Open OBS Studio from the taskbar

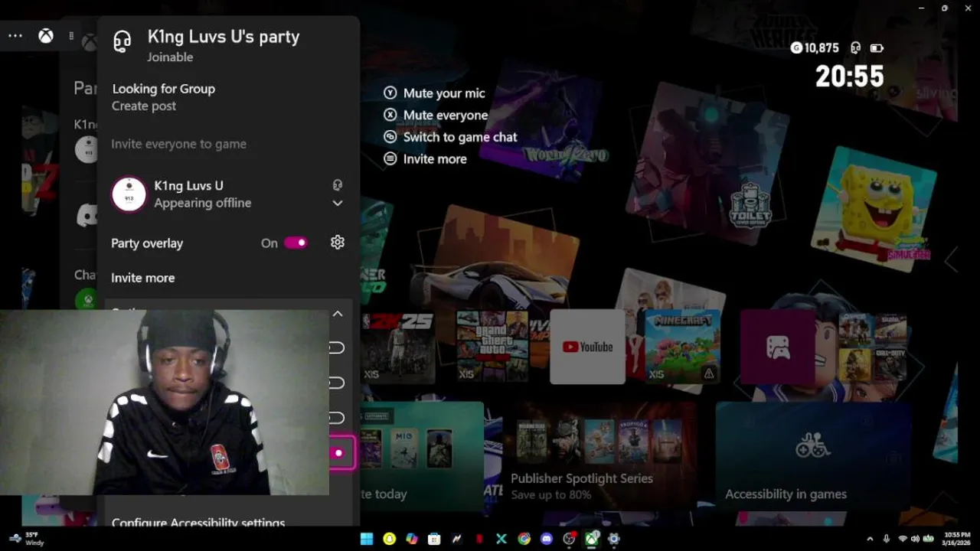569,539
